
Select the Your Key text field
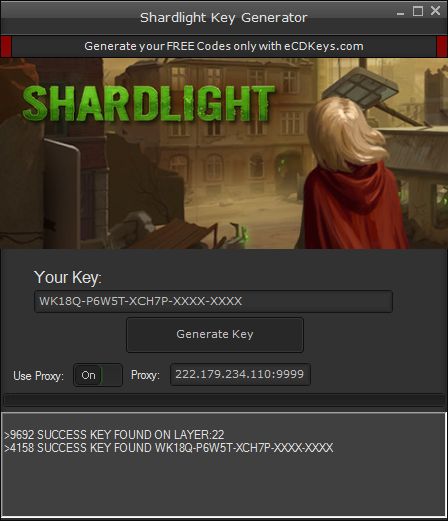pyautogui.click(x=213, y=301)
